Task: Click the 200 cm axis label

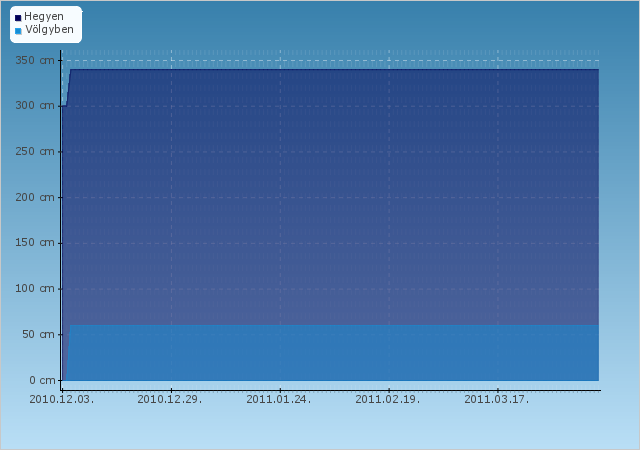Action: (x=35, y=197)
